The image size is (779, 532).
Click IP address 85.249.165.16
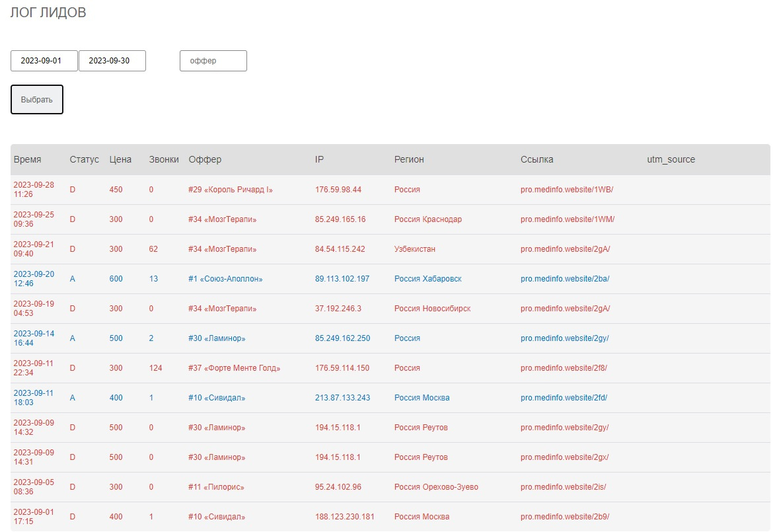(340, 219)
